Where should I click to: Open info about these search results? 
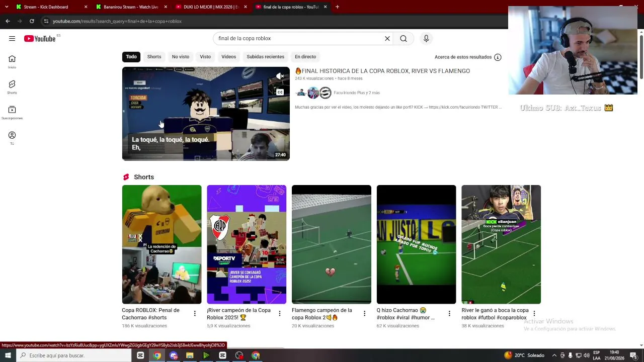[x=498, y=57]
